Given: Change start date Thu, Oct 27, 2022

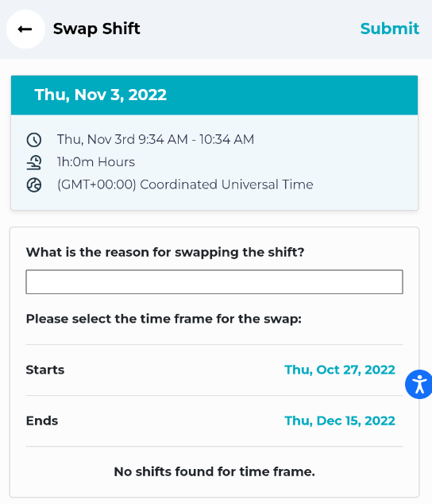Looking at the screenshot, I should (340, 370).
